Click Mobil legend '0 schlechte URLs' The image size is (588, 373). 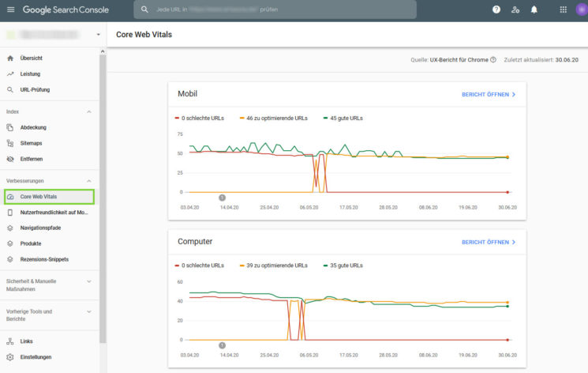(199, 119)
